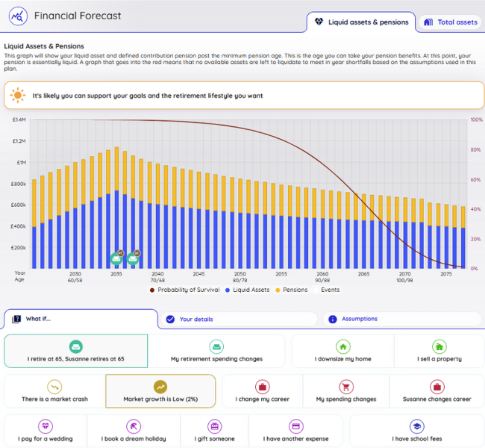Screen dimensions: 485x448
Task: Toggle Probability of Survival legend series
Action: coord(184,290)
